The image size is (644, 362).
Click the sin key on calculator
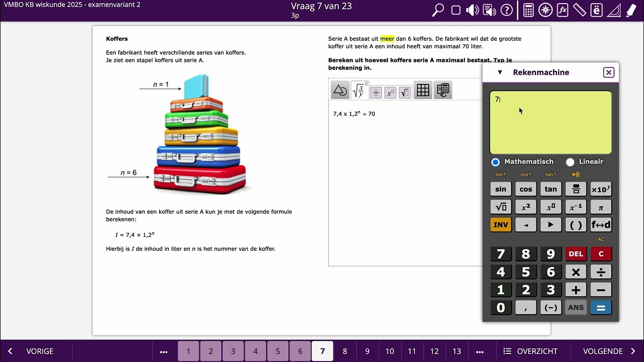coord(501,190)
